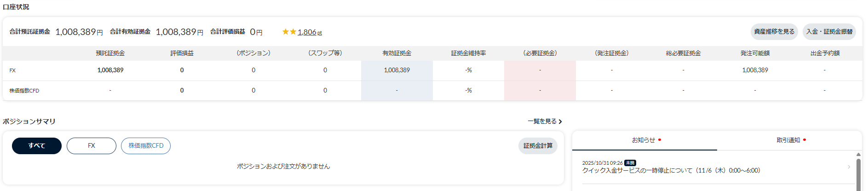This screenshot has width=868, height=191.
Task: Click the gold star rank icons
Action: tap(289, 32)
